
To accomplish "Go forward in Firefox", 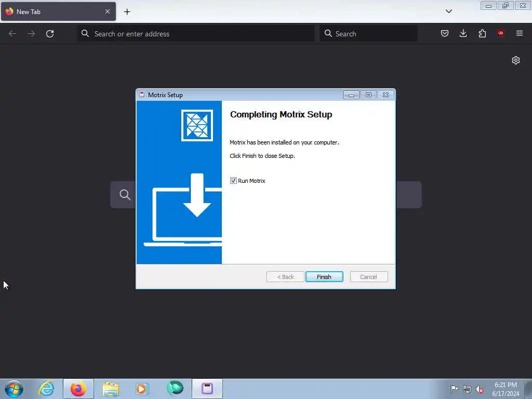I will (x=31, y=34).
